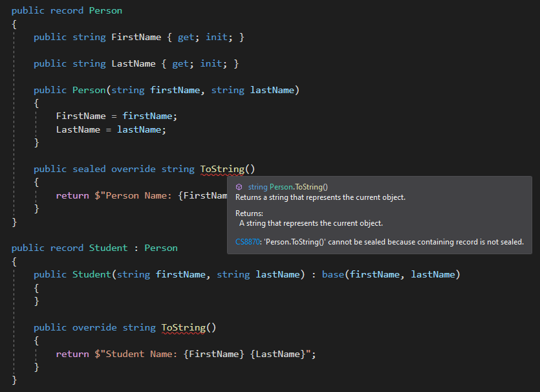This screenshot has height=392, width=540.
Task: Open the CS8870 error code link
Action: pyautogui.click(x=247, y=242)
